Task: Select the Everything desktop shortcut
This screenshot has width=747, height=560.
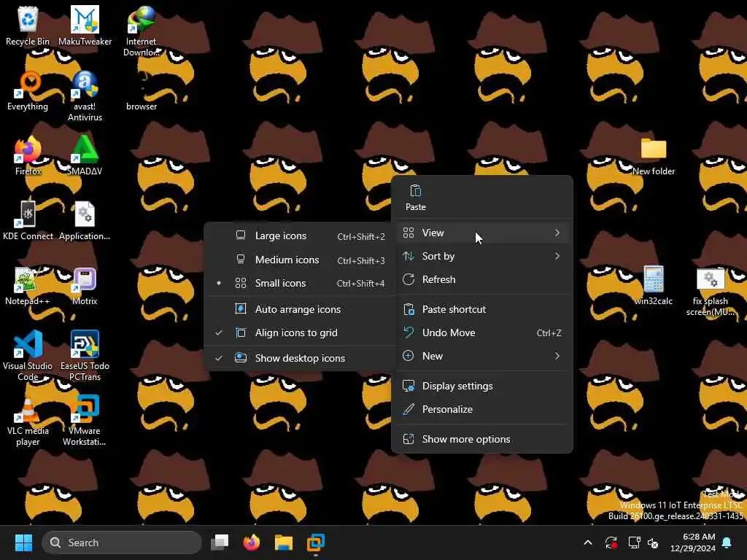Action: (x=28, y=91)
